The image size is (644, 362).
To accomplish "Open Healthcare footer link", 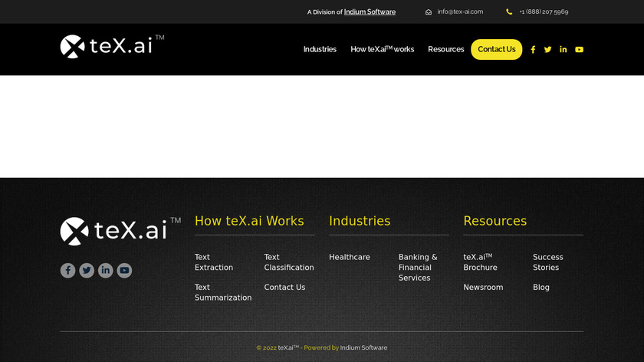I will coord(350,257).
